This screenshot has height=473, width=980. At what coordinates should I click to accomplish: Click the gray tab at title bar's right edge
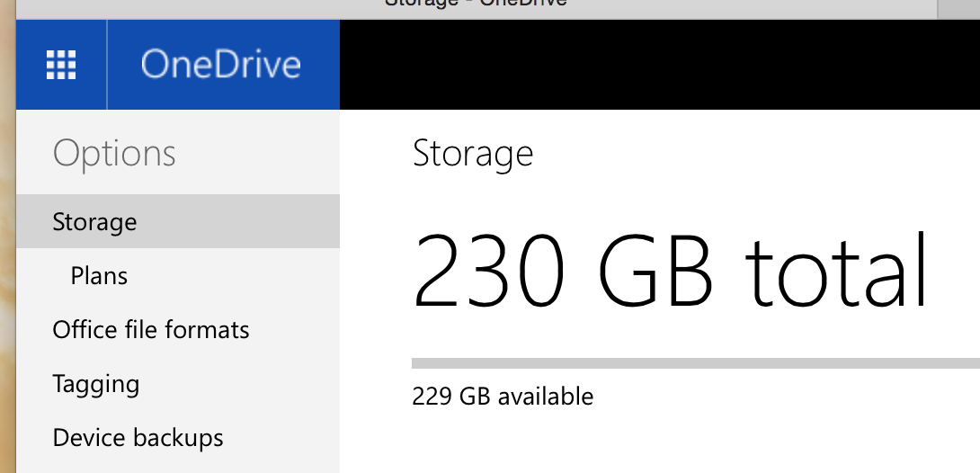[x=958, y=8]
